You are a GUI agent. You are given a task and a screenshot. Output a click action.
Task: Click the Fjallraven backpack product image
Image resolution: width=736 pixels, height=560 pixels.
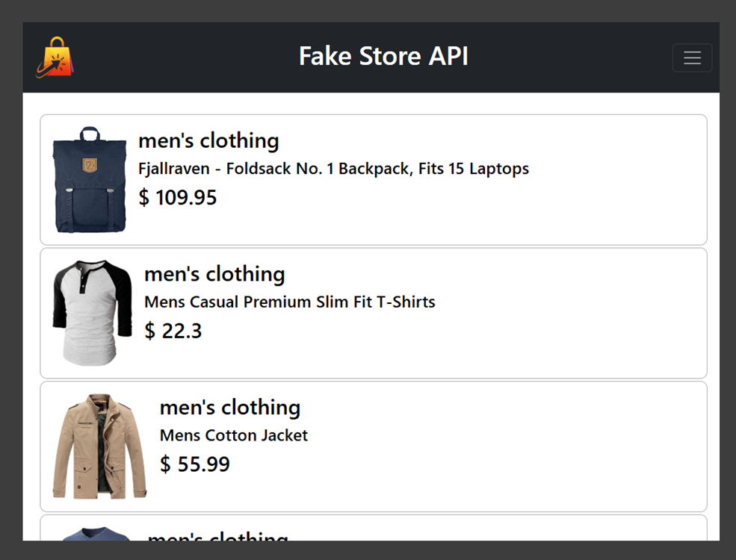(90, 179)
